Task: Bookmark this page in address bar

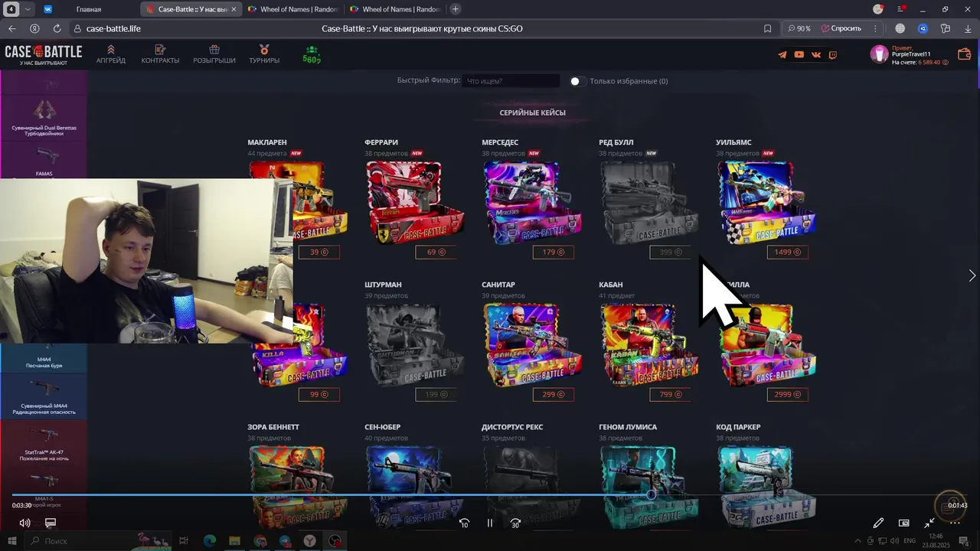Action: point(768,28)
